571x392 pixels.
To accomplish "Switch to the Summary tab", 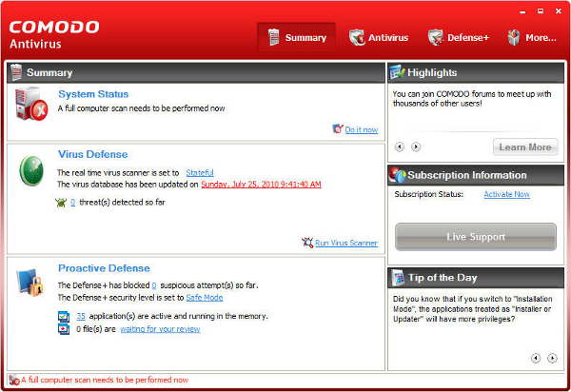I will point(296,37).
